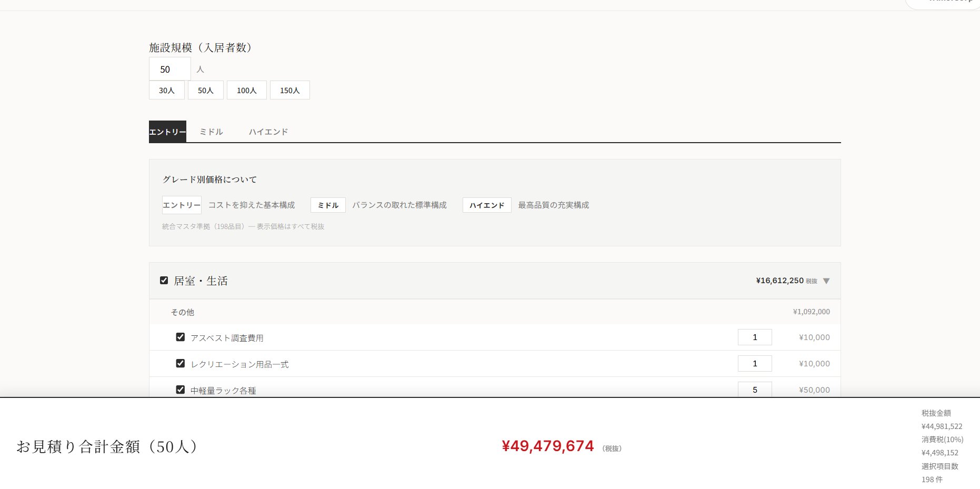The height and width of the screenshot is (489, 980).
Task: Edit quantity field for 中軽量ラック各種
Action: tap(755, 390)
